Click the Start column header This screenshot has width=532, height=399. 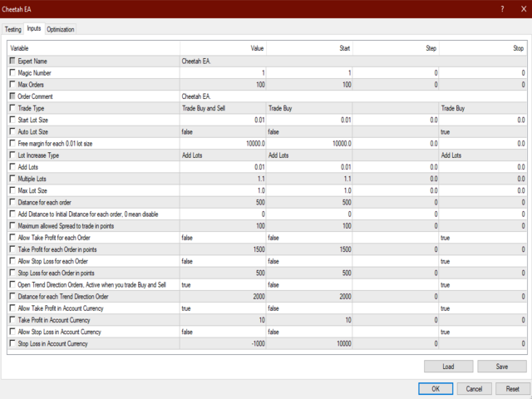click(309, 48)
